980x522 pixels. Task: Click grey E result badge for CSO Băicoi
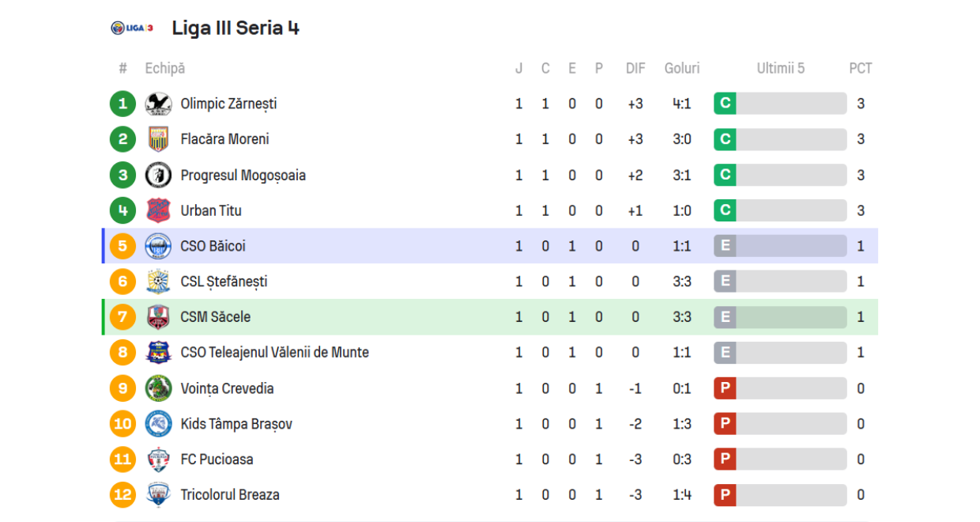(725, 246)
